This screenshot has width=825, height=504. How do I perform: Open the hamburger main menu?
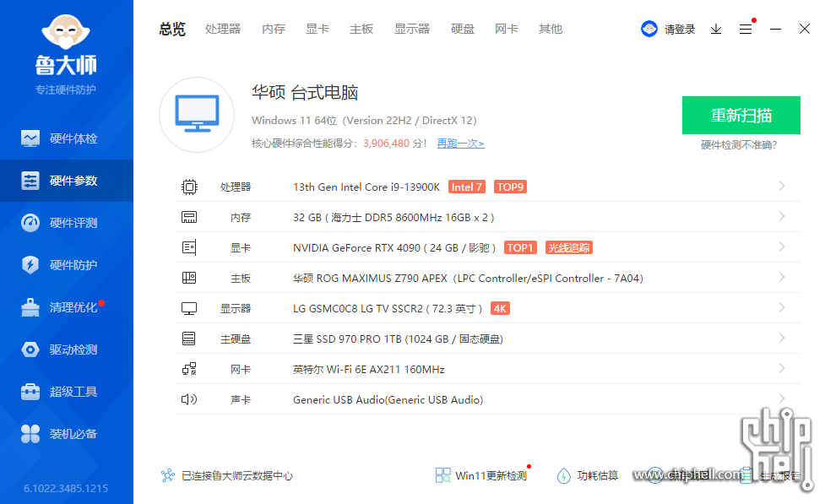click(x=745, y=29)
